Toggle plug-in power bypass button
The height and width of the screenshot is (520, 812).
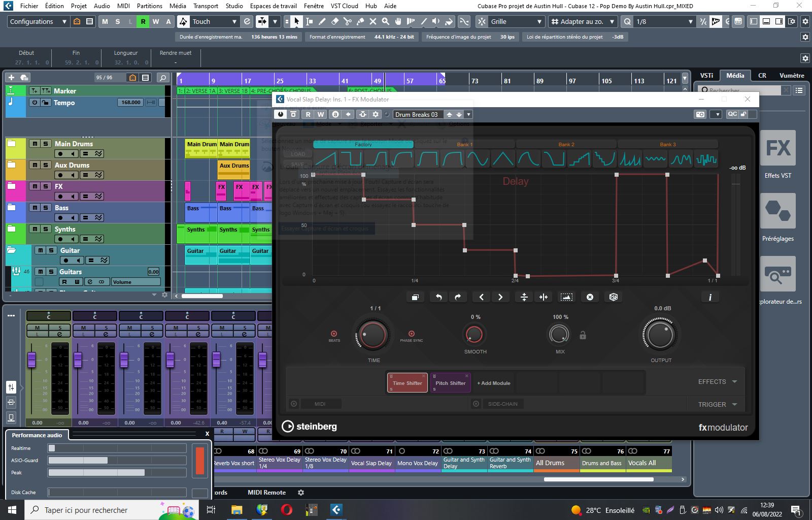coord(280,114)
